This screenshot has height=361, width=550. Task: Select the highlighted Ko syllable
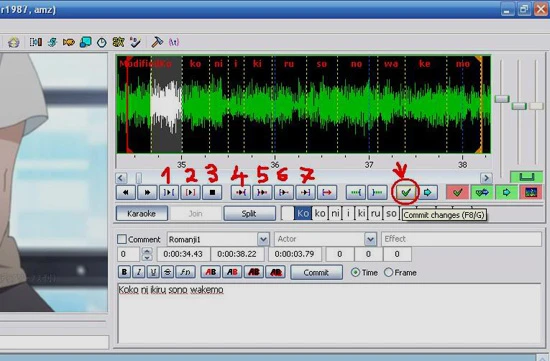click(303, 213)
